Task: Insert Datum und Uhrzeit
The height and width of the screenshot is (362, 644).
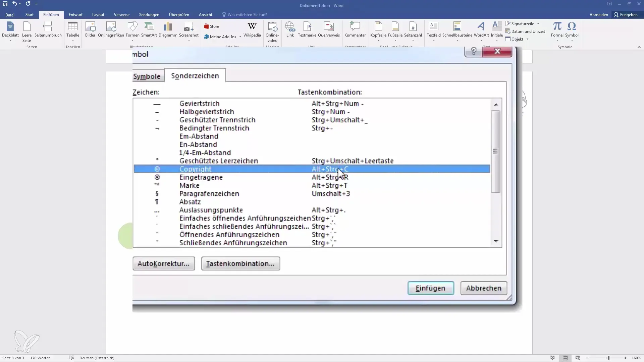Action: 525,32
